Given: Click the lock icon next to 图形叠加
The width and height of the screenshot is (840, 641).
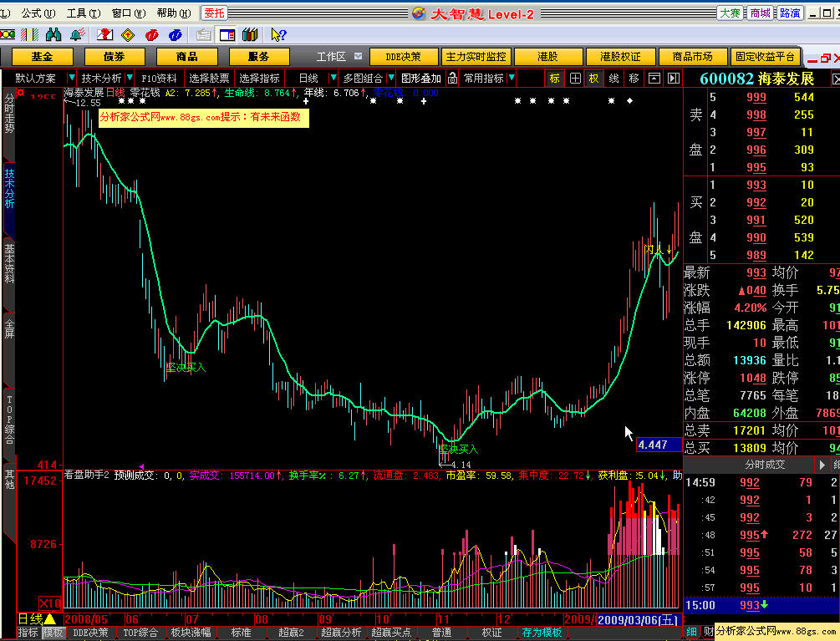Looking at the screenshot, I should coord(453,79).
